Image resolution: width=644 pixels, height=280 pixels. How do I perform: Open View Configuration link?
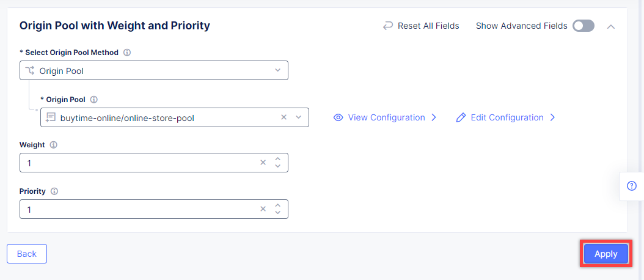click(x=386, y=117)
